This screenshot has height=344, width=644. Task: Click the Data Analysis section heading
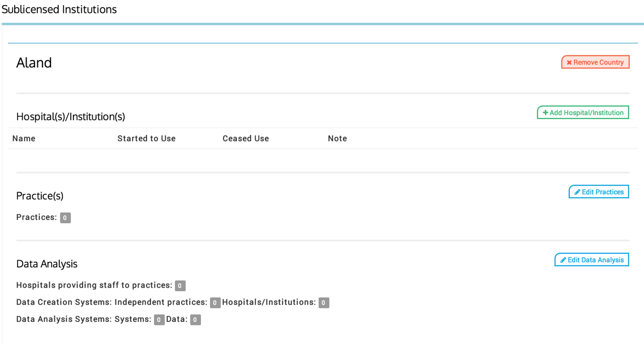[47, 264]
